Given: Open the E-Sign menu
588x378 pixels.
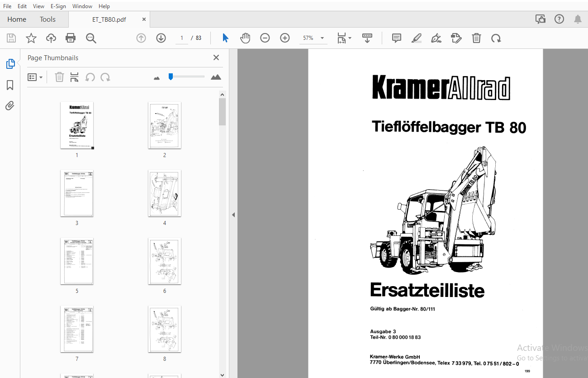Looking at the screenshot, I should coord(58,6).
